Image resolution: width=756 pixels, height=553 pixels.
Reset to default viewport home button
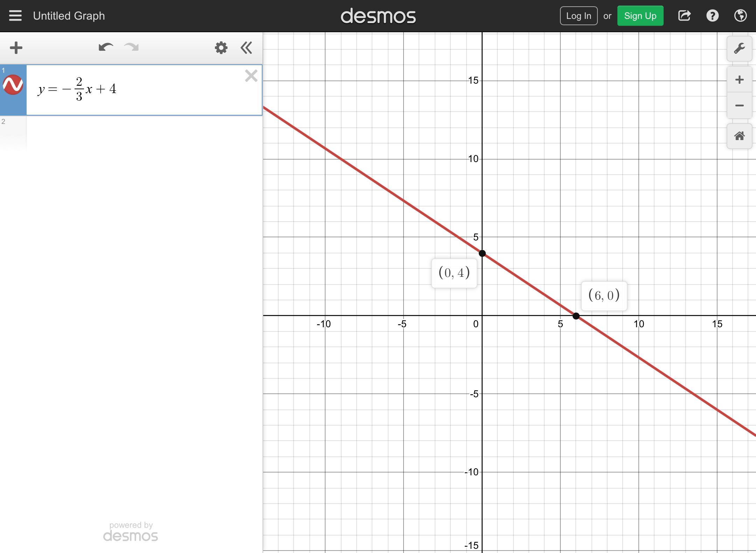pos(739,136)
